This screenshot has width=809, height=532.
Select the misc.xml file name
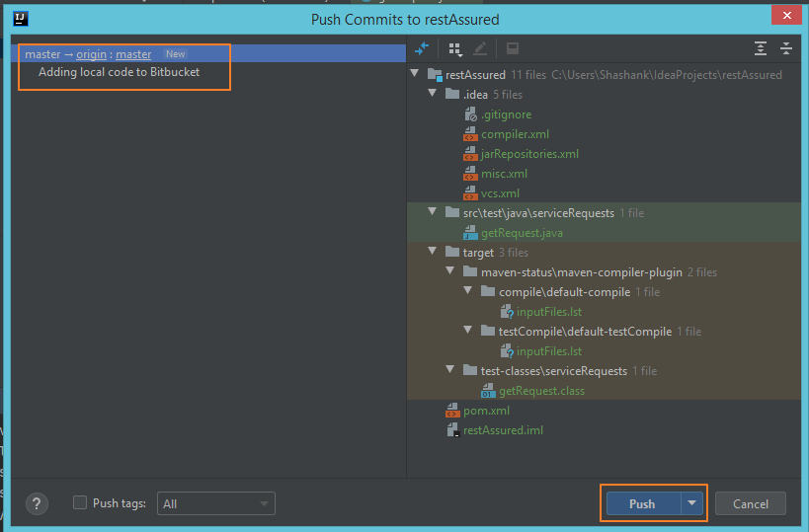coord(504,174)
